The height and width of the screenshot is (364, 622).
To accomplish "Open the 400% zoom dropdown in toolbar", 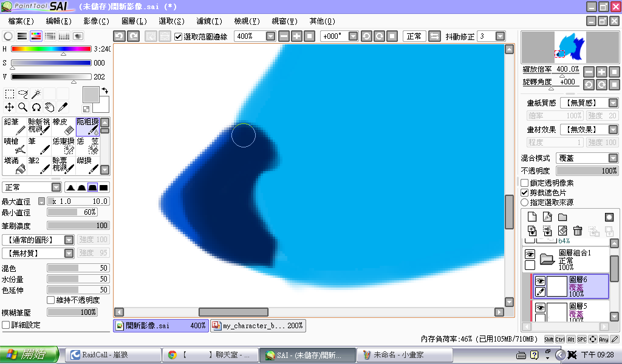I will [x=270, y=36].
